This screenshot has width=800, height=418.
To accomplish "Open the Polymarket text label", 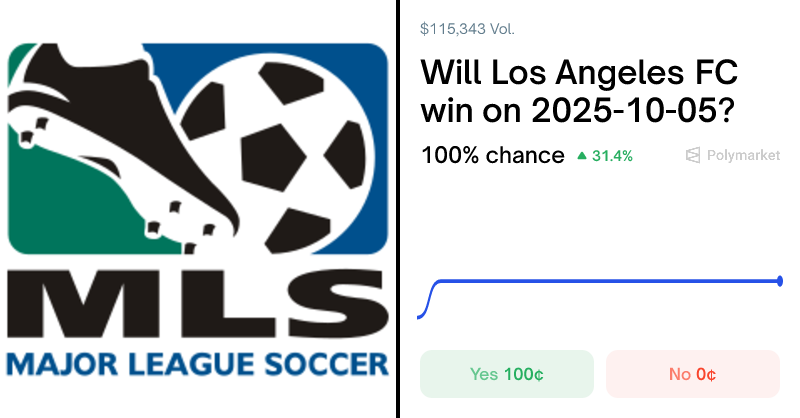I will click(744, 155).
